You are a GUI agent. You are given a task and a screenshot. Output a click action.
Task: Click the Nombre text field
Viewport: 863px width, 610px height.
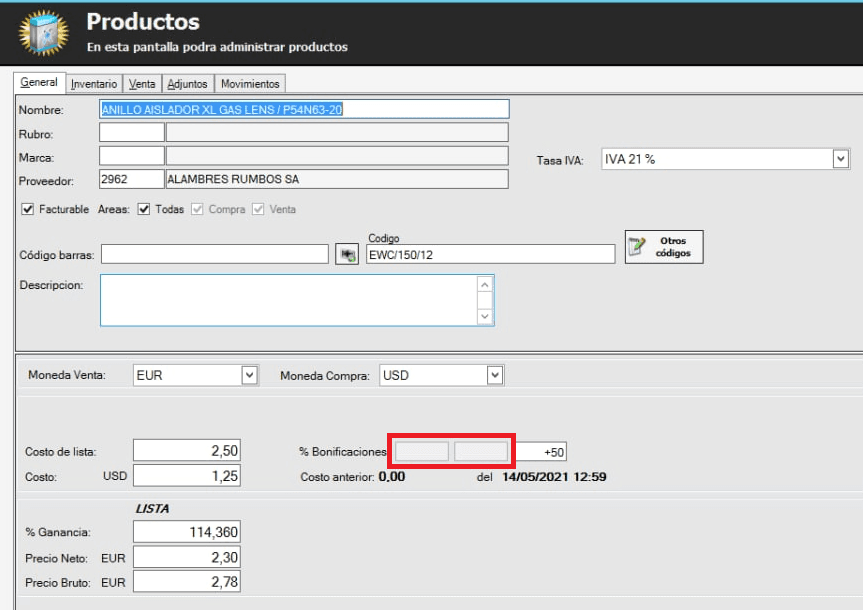coord(304,109)
